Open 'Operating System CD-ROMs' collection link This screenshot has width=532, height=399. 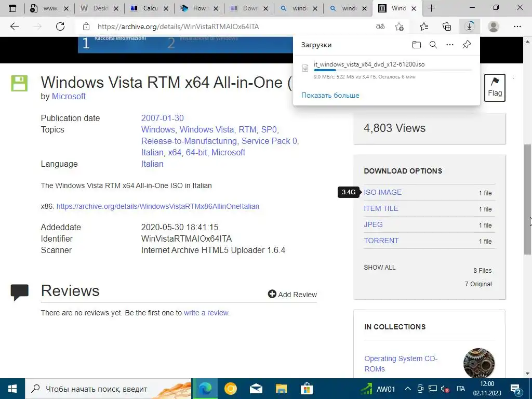coord(401,363)
